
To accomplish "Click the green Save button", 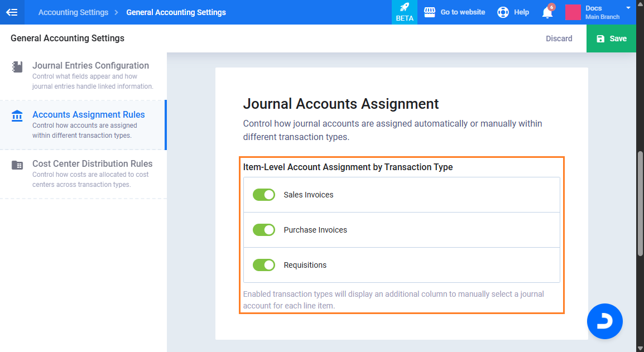I will pos(611,38).
